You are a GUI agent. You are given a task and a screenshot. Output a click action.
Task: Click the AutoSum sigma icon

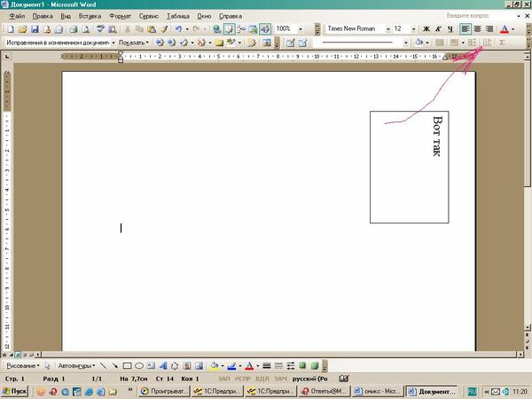tap(503, 42)
